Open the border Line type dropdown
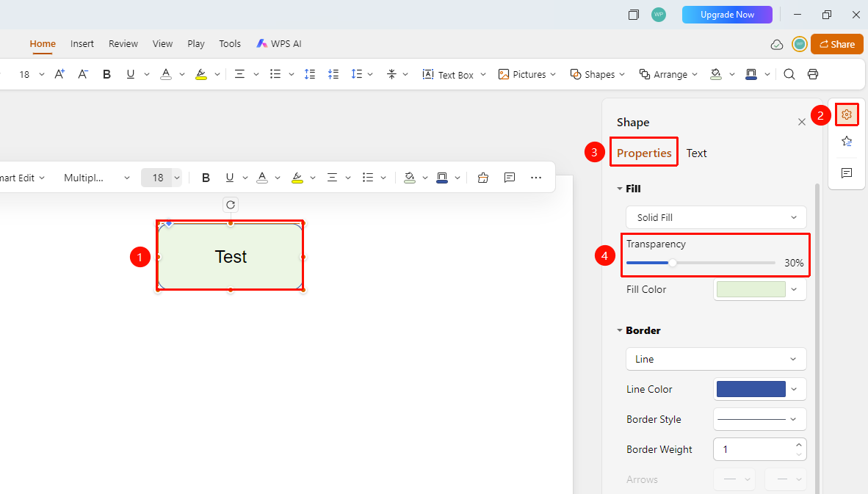The height and width of the screenshot is (494, 868). 716,359
